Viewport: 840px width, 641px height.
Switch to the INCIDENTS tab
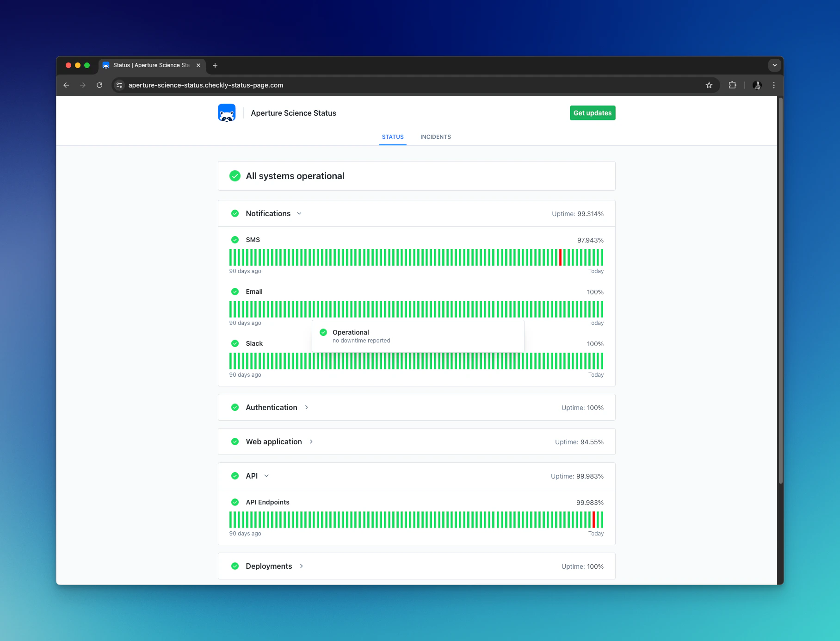click(x=435, y=137)
